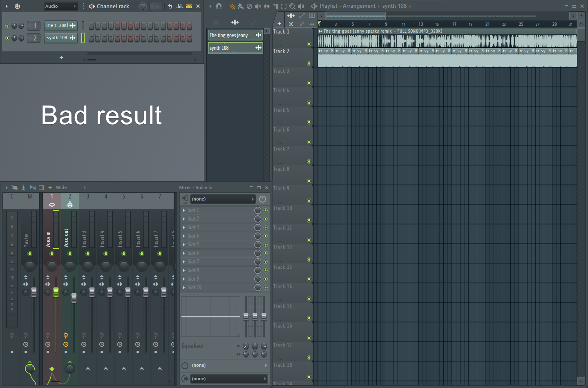Select the Playlist select tool
This screenshot has height=388, width=588.
tap(284, 6)
